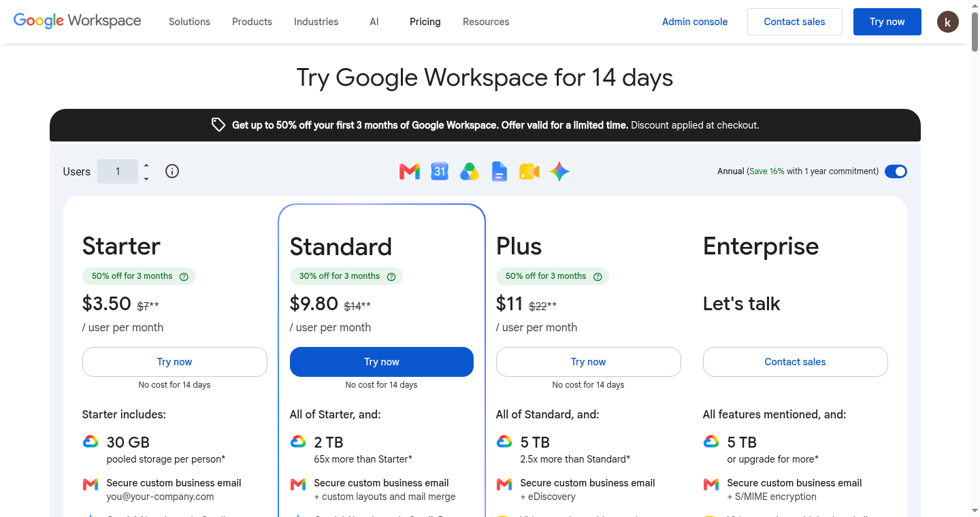
Task: Click 'you@your-company.com' text
Action: (x=161, y=497)
